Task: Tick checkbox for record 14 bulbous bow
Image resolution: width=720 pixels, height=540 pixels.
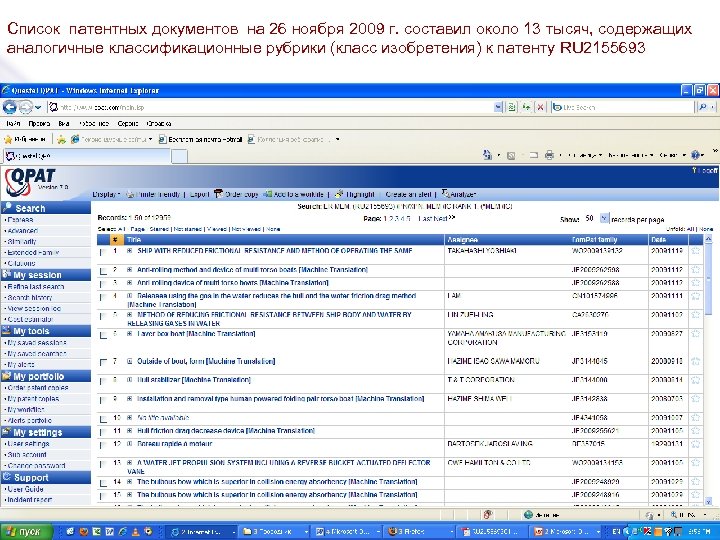Action: tap(103, 483)
